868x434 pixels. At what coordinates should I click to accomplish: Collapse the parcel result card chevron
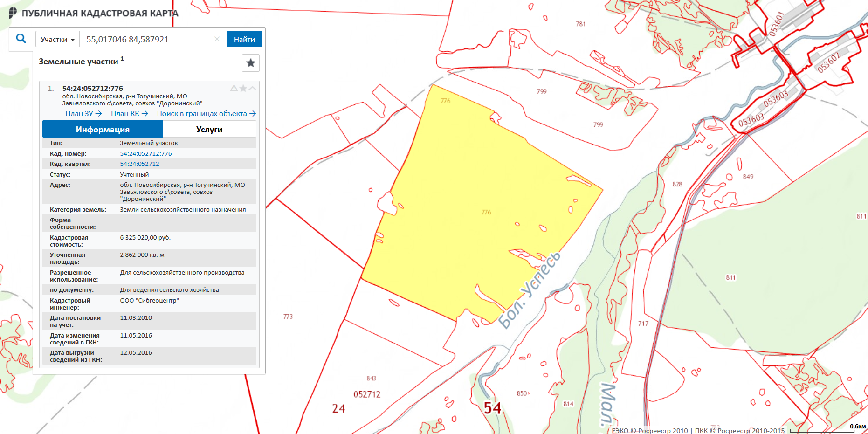(x=252, y=88)
